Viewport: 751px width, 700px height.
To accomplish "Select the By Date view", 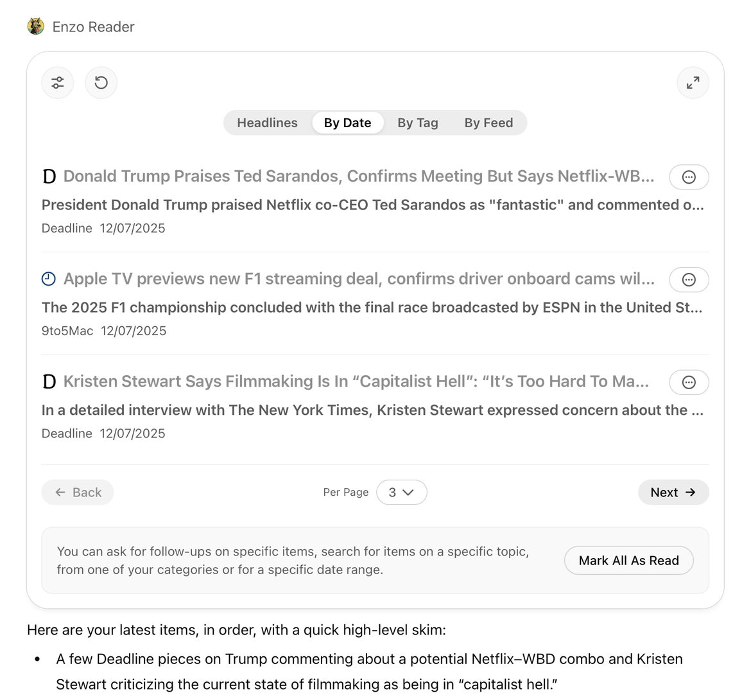I will [x=347, y=123].
